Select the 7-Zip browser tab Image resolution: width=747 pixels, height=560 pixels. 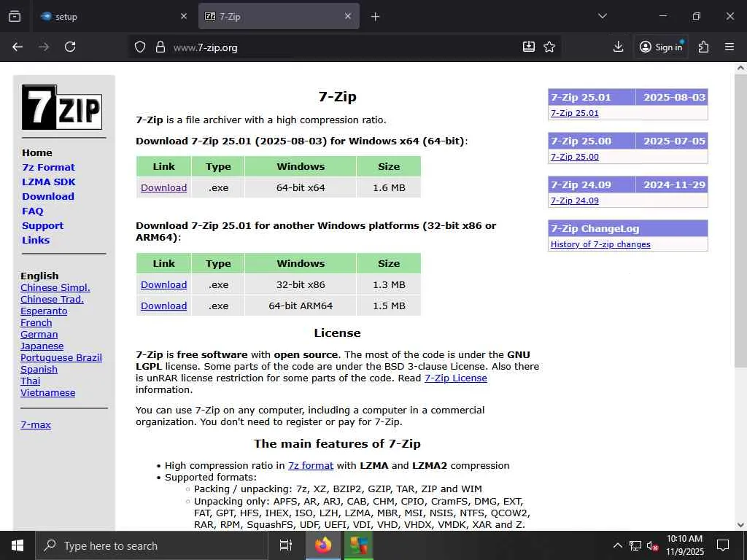click(279, 17)
